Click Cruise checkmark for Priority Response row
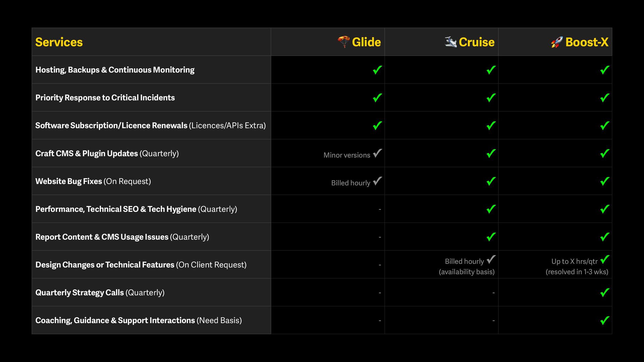This screenshot has height=362, width=644. (x=491, y=98)
